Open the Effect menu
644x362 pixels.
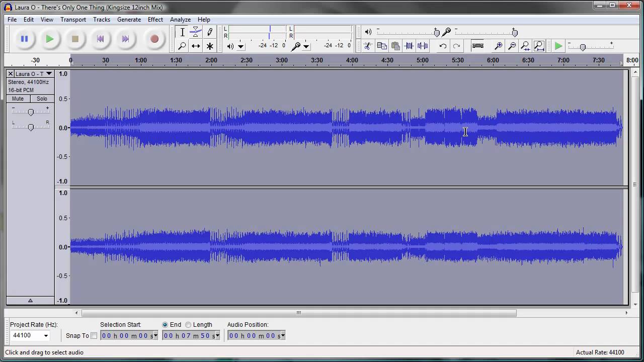coord(155,20)
